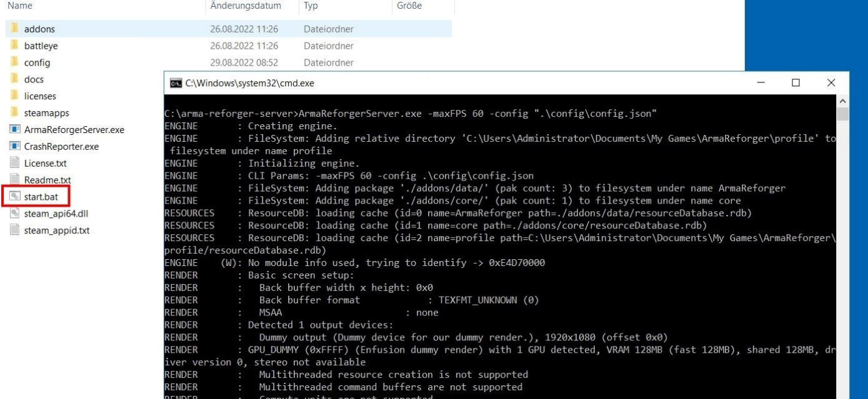
Task: Select steam_appid.txt file
Action: pyautogui.click(x=56, y=230)
